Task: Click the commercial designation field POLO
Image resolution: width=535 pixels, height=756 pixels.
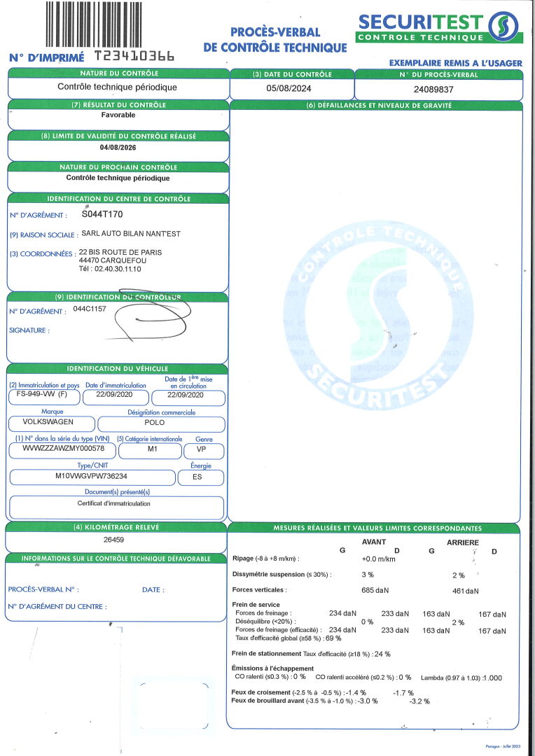Action: click(x=161, y=424)
